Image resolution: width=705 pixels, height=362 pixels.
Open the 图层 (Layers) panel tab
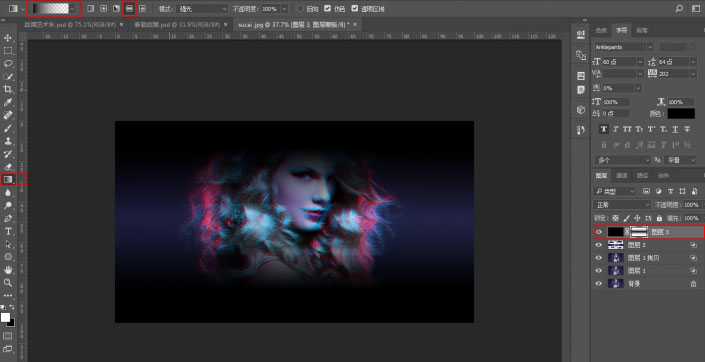click(601, 175)
